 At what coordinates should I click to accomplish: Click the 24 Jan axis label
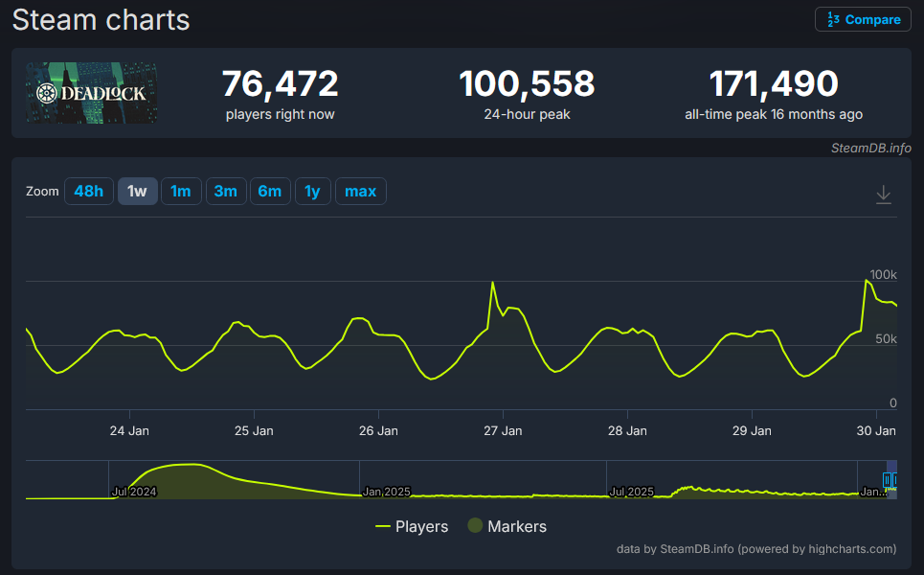[x=129, y=430]
